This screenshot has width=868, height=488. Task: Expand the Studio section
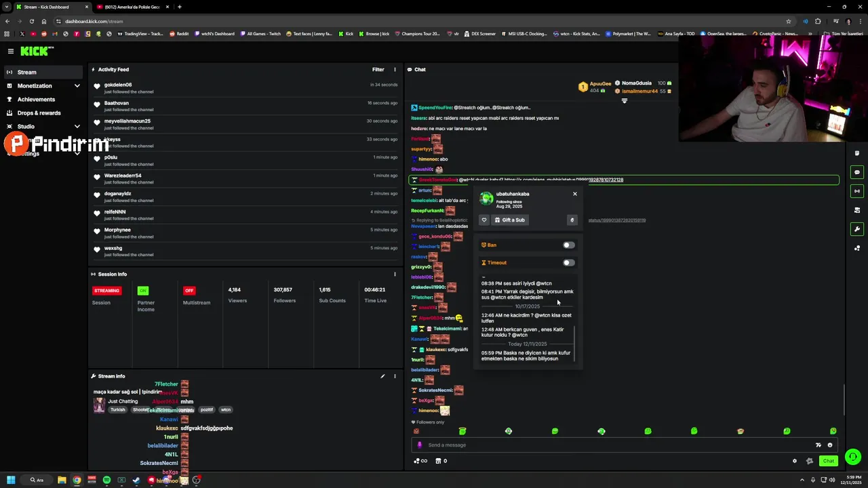click(77, 126)
